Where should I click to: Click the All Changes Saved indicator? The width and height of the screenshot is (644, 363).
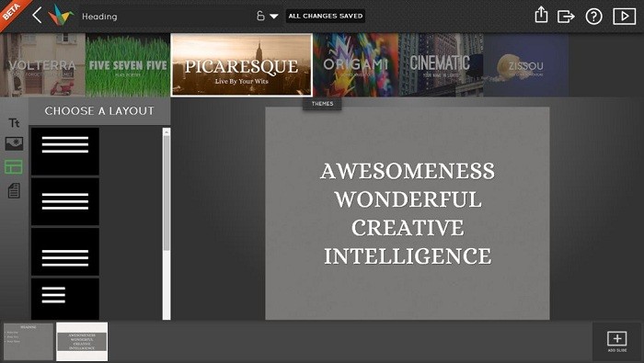(326, 16)
